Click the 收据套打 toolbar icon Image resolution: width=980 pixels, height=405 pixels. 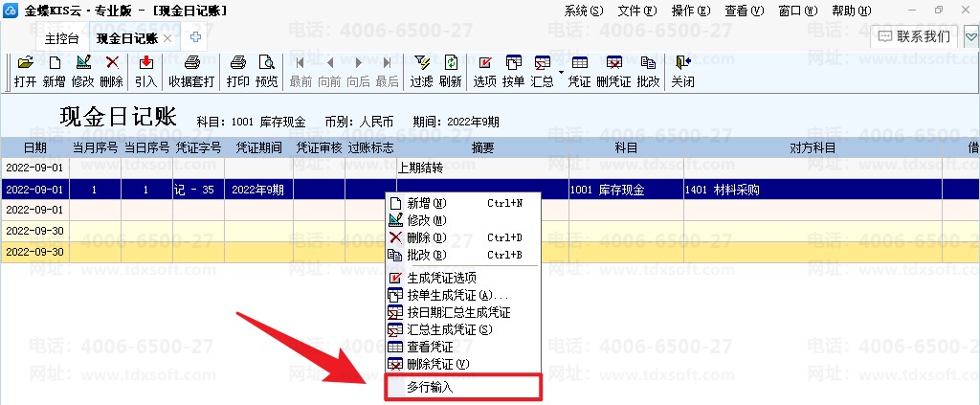tap(191, 71)
